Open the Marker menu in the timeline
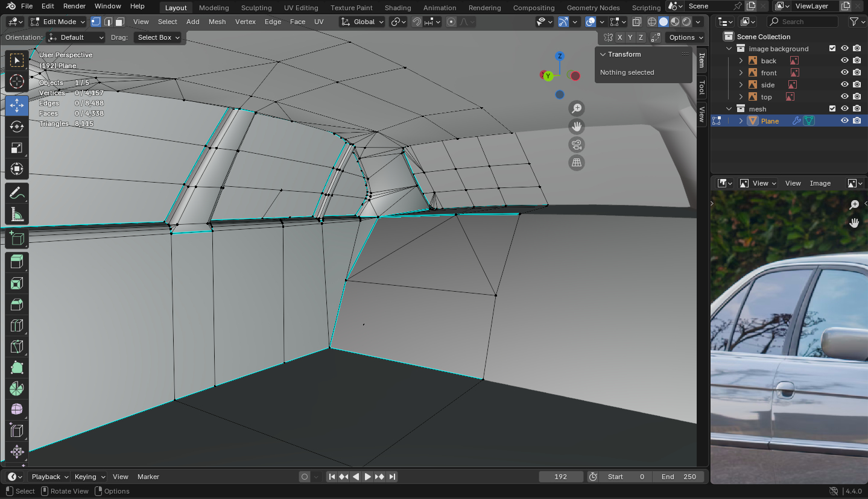This screenshot has width=868, height=499. point(148,477)
